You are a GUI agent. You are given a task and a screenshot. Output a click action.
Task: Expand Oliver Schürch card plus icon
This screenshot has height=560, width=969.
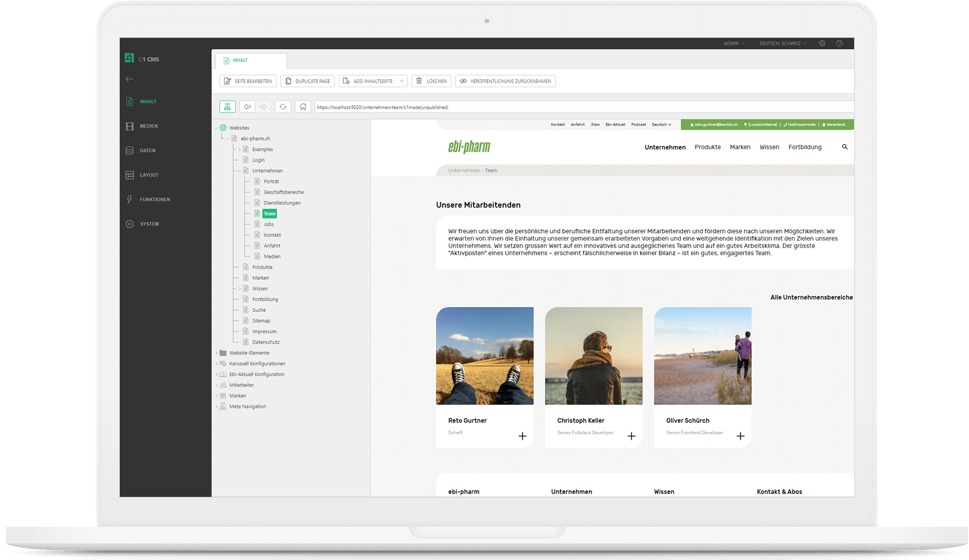pos(740,436)
